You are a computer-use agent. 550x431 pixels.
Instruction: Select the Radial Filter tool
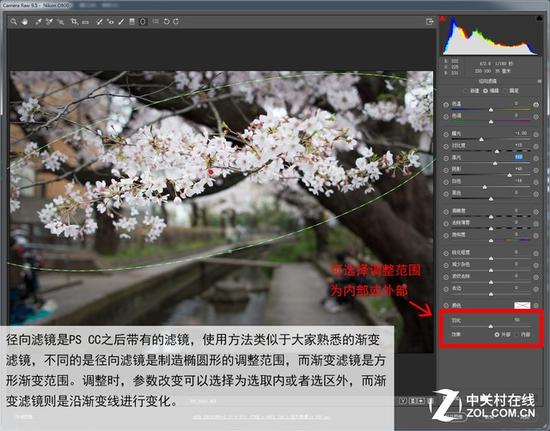[x=142, y=22]
